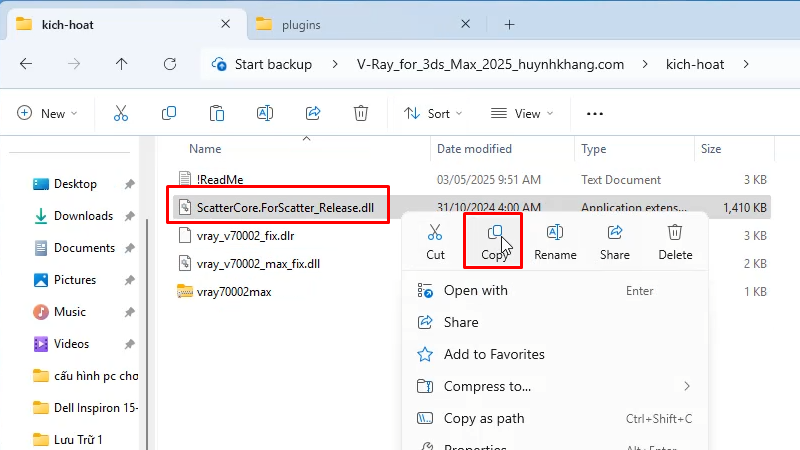Open the View dropdown

click(522, 113)
